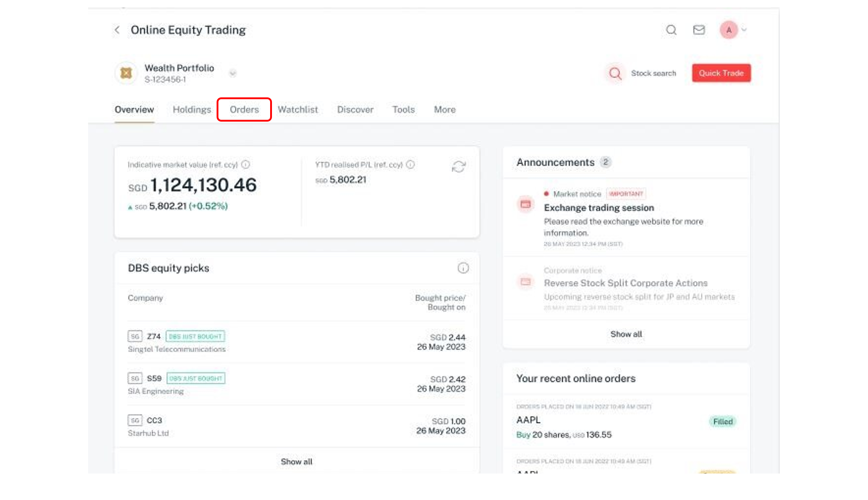Select the Z74 Singtel Telecommunications row
The width and height of the screenshot is (868, 500).
coord(297,342)
